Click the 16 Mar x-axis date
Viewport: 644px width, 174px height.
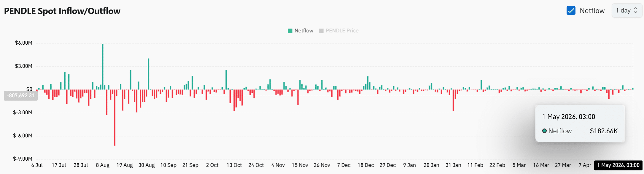pos(541,165)
